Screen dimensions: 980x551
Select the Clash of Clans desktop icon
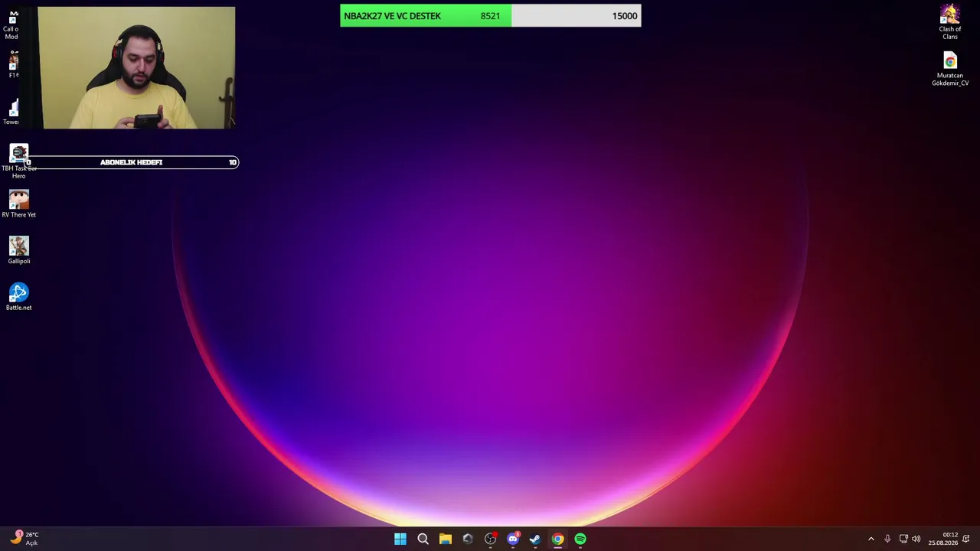(950, 22)
